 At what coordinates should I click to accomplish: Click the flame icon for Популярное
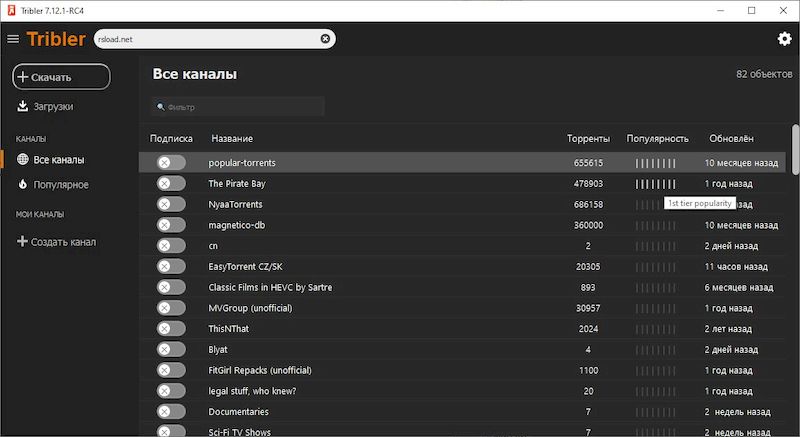(x=22, y=184)
